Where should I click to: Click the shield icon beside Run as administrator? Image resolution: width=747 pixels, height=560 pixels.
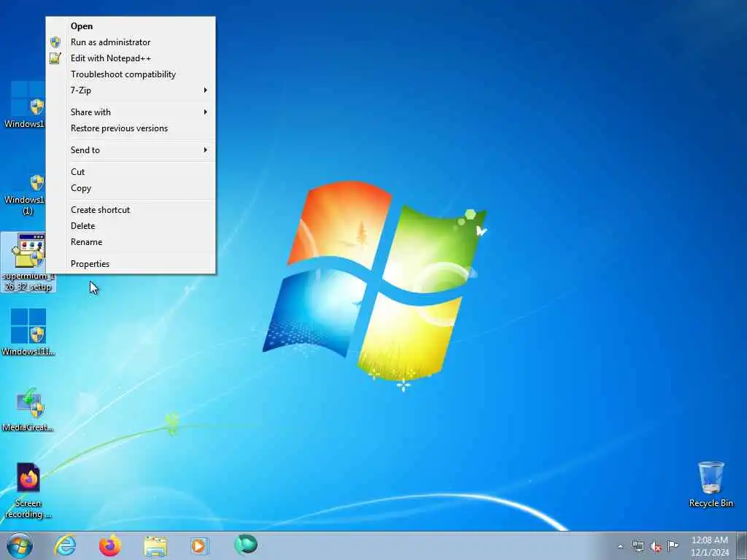point(55,42)
